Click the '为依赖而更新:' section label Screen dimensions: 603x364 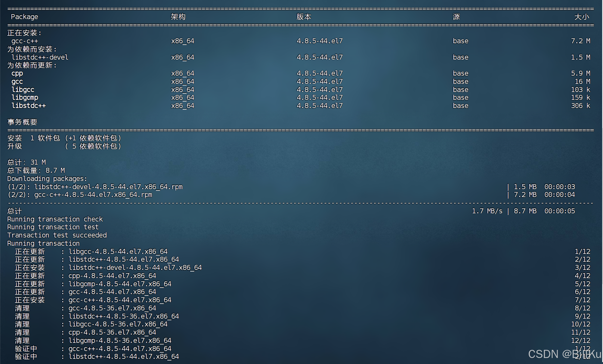click(x=32, y=65)
